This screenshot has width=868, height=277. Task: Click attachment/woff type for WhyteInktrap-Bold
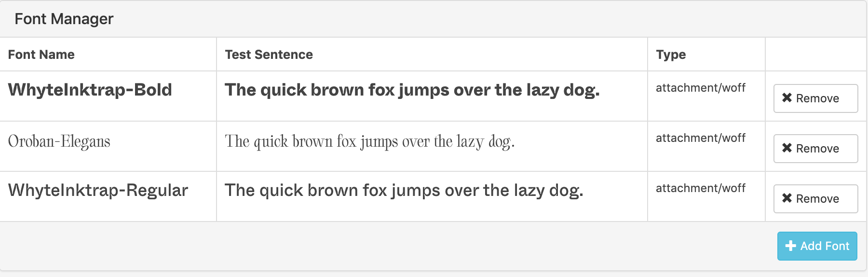coord(700,88)
